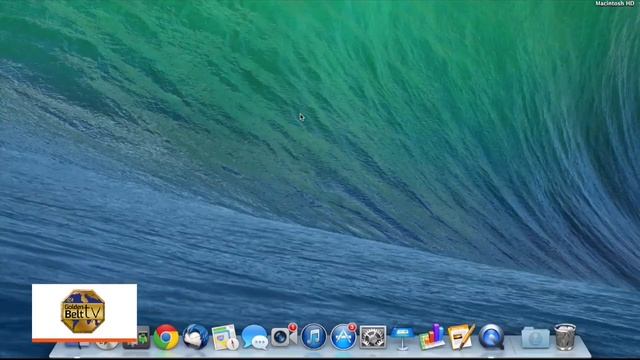Open System Preferences gear icon
This screenshot has height=360, width=640.
pyautogui.click(x=373, y=337)
